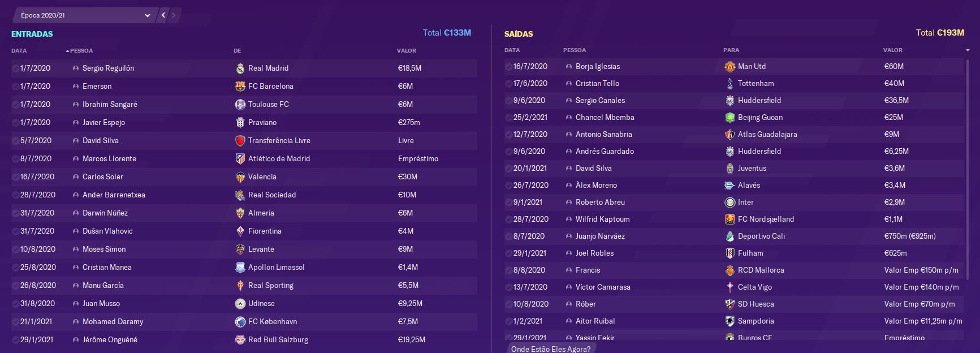Sort arrivals by the Valor column
This screenshot has width=980, height=353.
407,51
